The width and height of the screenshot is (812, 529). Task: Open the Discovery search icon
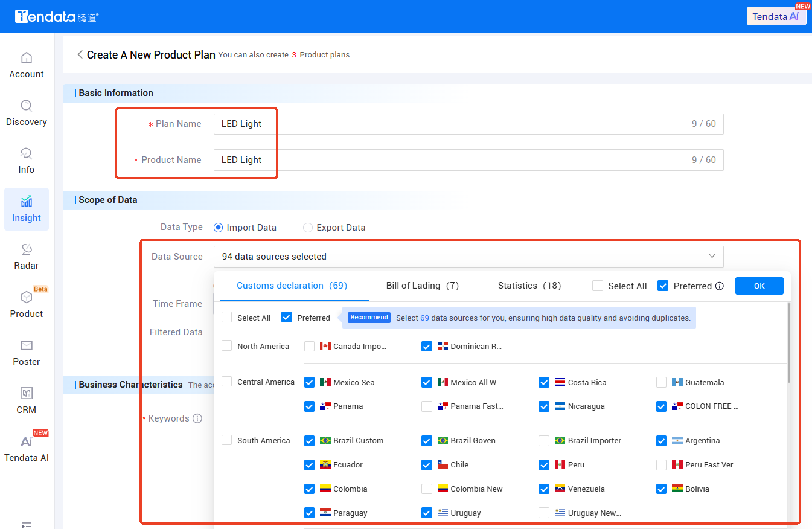(x=27, y=106)
